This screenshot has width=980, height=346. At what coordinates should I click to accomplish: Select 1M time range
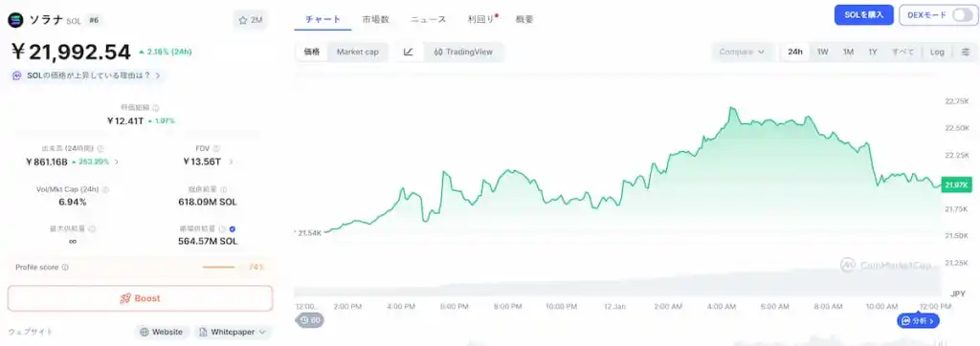848,52
